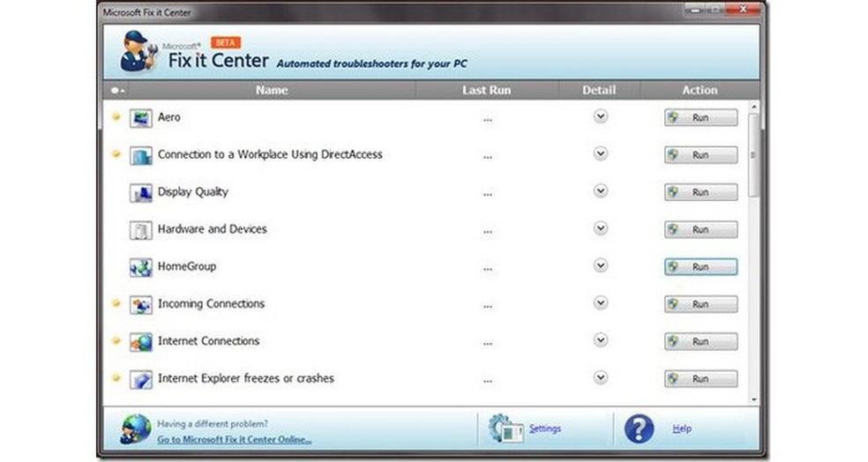
Task: Click the yellow star beside Aero
Action: click(116, 116)
